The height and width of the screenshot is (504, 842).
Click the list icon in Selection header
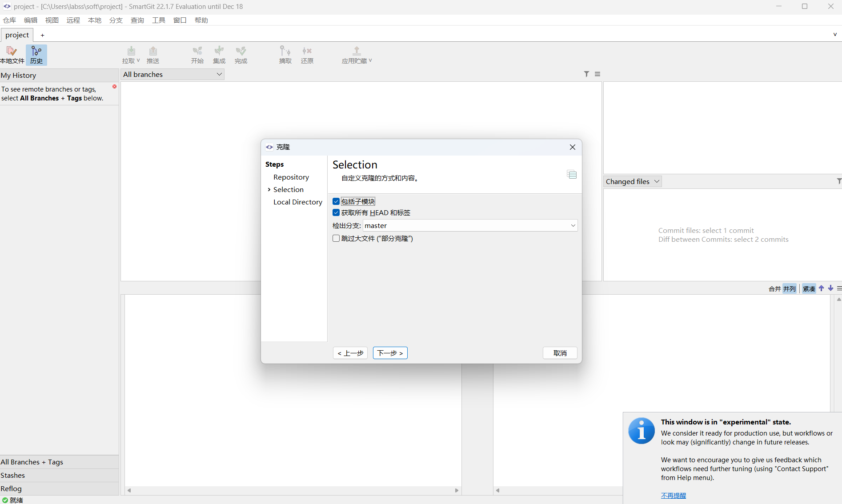(572, 175)
